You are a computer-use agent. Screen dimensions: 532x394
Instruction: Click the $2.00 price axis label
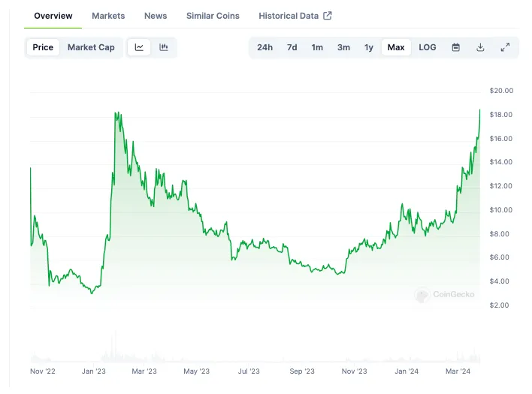[499, 305]
